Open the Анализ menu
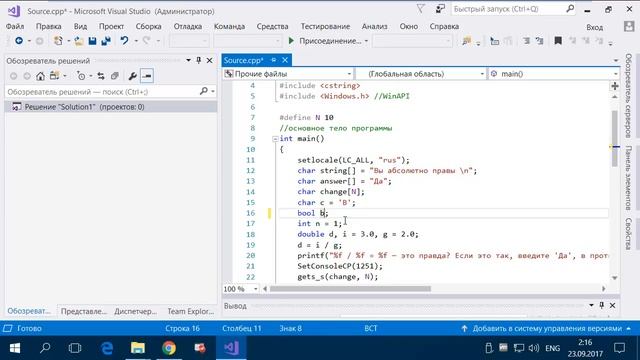 pos(374,27)
